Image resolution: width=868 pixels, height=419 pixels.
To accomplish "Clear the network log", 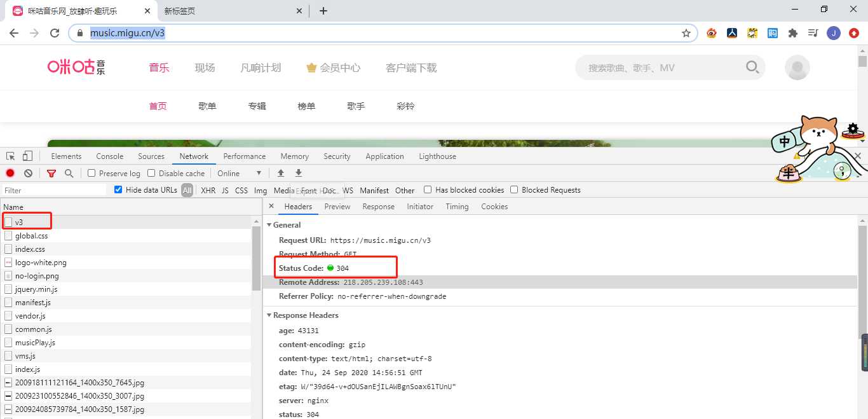I will pyautogui.click(x=28, y=173).
